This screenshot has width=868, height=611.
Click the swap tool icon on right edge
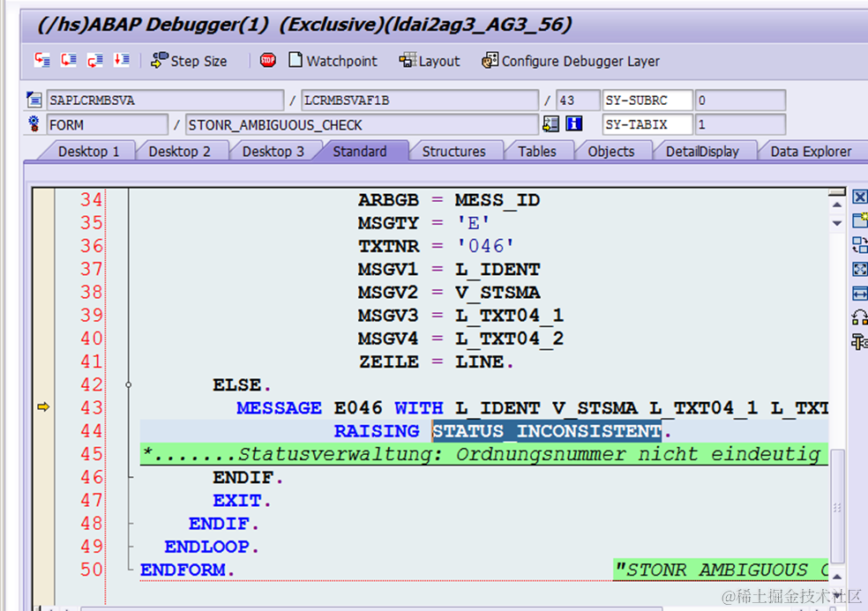860,317
